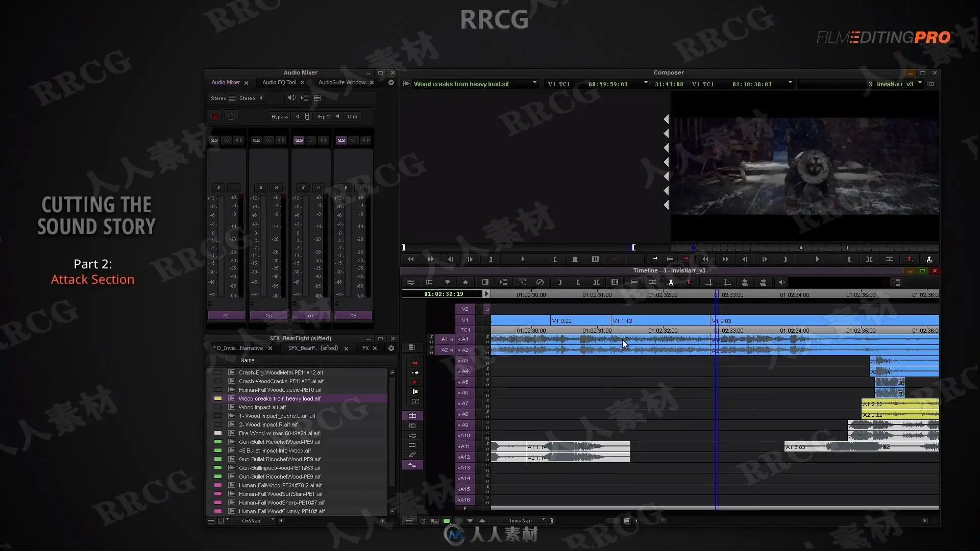Toggle the A3 record track selector
This screenshot has width=980, height=551.
point(465,361)
